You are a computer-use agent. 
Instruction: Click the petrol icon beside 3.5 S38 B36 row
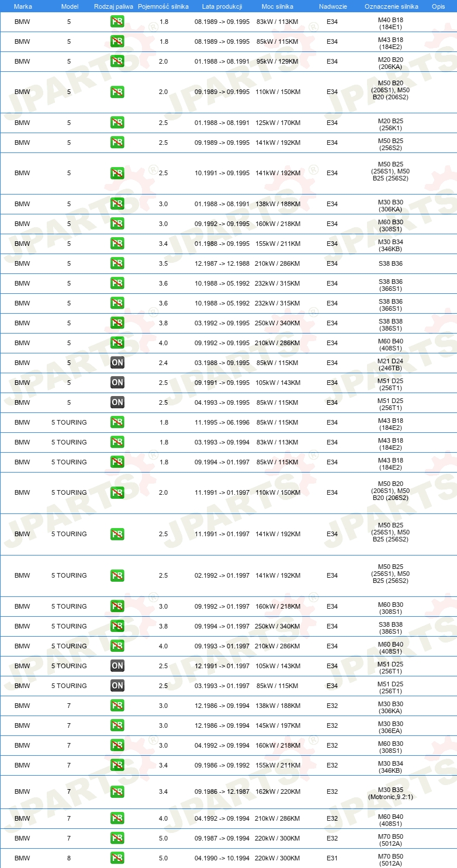(x=117, y=263)
